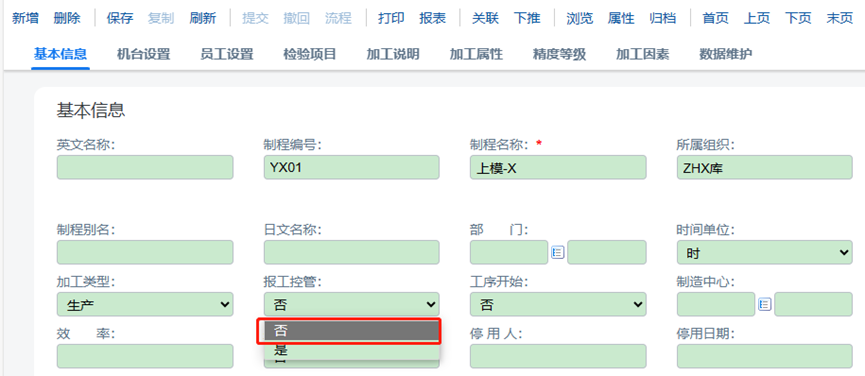The image size is (865, 376).
Task: Select 是 option in 报工控管 list
Action: (x=351, y=350)
